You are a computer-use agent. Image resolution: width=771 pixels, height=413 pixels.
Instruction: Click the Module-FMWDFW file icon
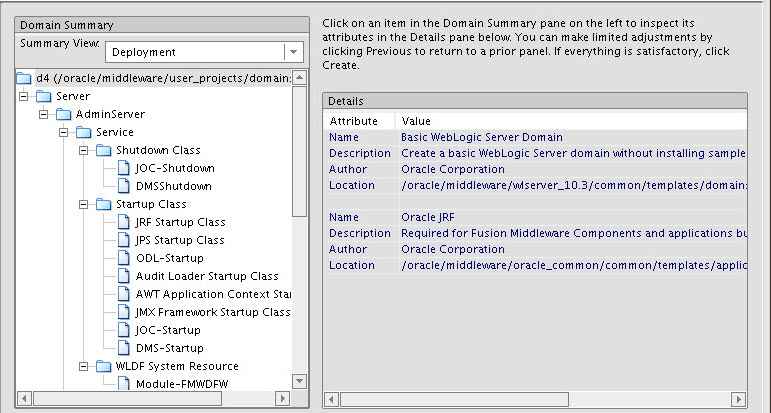pos(124,384)
